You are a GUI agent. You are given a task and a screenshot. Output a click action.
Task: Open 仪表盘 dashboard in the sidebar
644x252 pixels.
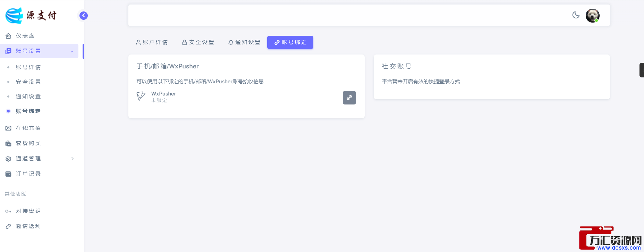pyautogui.click(x=39, y=36)
